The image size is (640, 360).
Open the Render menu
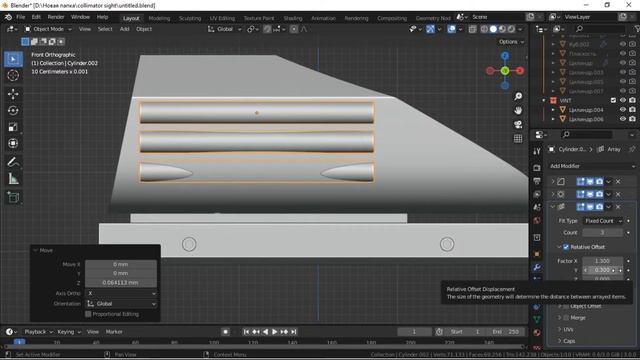pyautogui.click(x=56, y=17)
